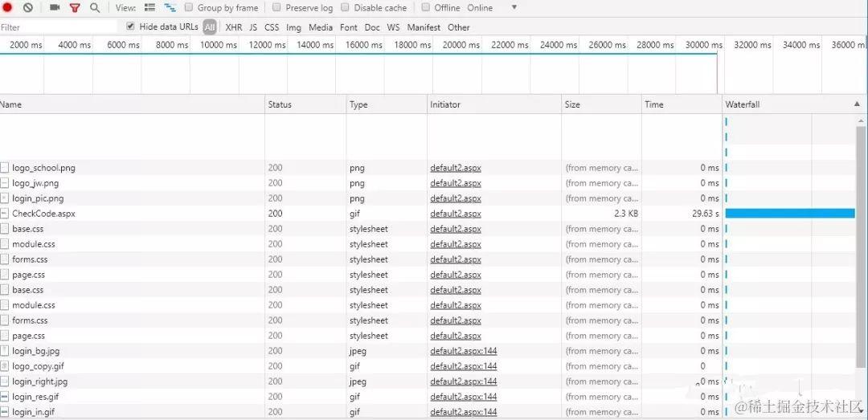
Task: Enable Preserve log checkbox
Action: tap(276, 8)
